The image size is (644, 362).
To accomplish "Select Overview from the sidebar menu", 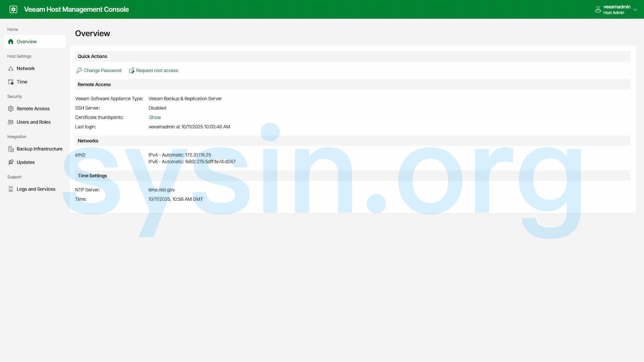I will click(26, 41).
